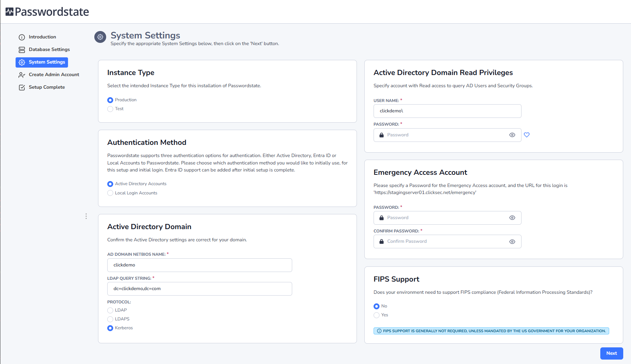Click the Authentication Method heading
This screenshot has width=631, height=364.
pos(147,143)
